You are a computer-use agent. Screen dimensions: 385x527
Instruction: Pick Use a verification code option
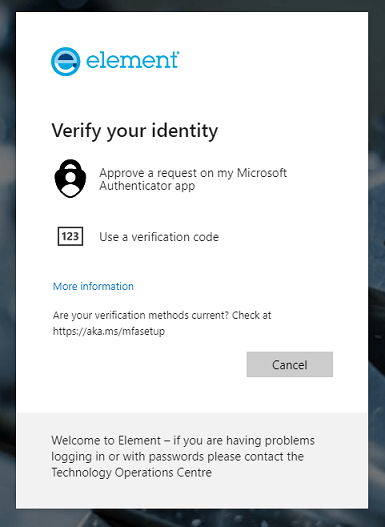(159, 237)
